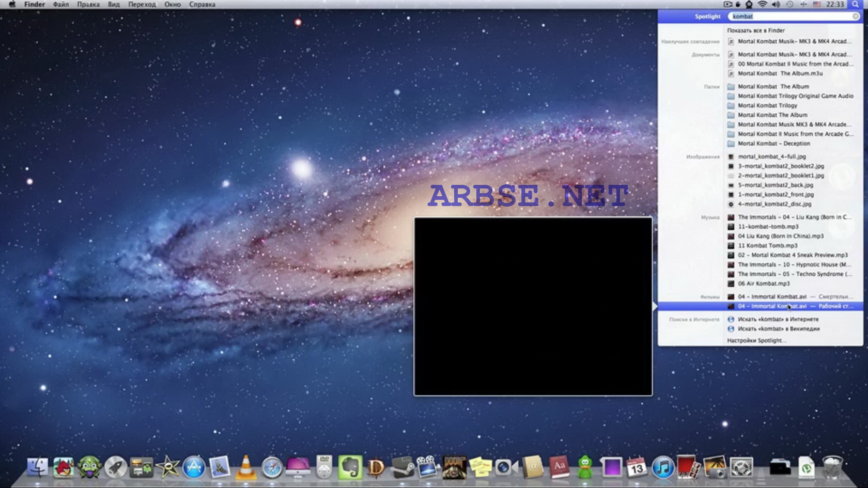The image size is (868, 488).
Task: Open uTorrent document icon in Dock
Action: 806,467
